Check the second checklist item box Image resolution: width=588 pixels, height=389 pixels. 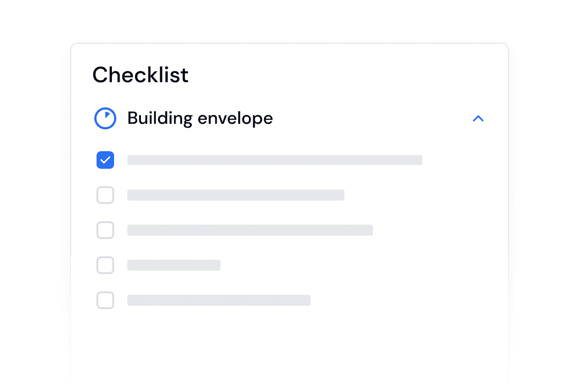pos(105,195)
